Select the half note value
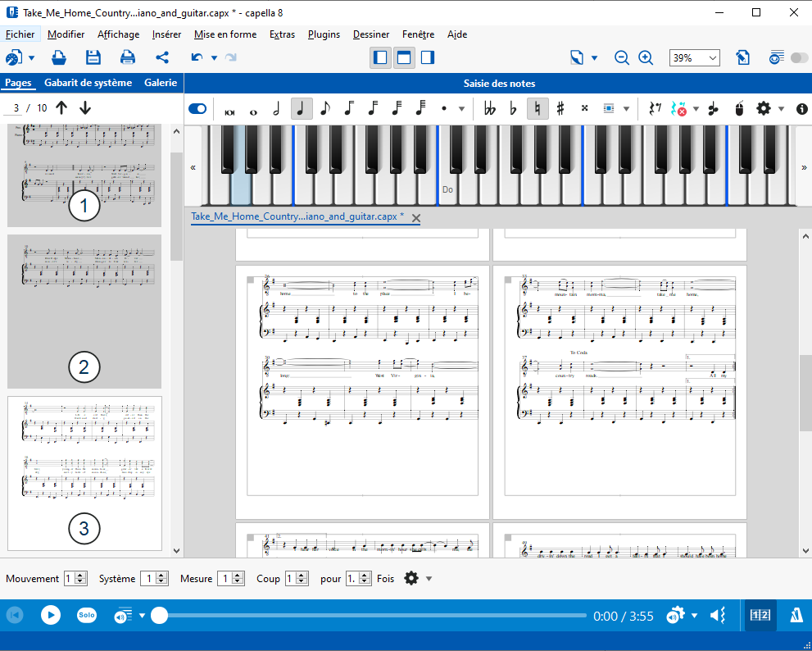812x651 pixels. [276, 109]
